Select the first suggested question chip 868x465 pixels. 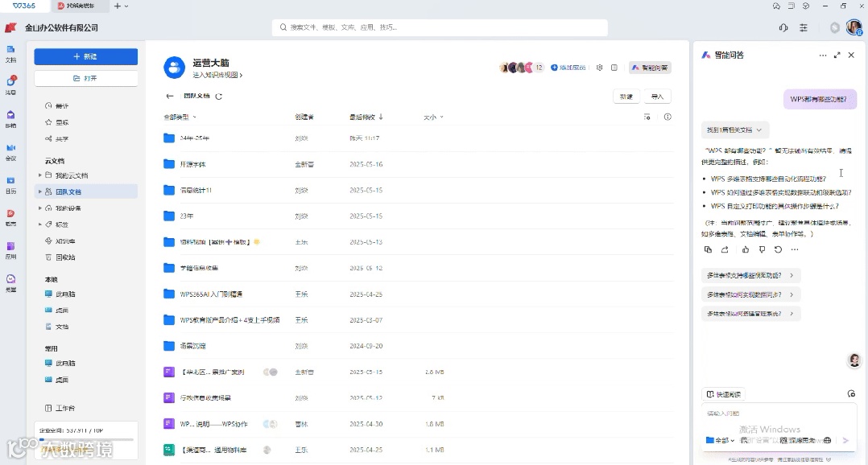(750, 275)
